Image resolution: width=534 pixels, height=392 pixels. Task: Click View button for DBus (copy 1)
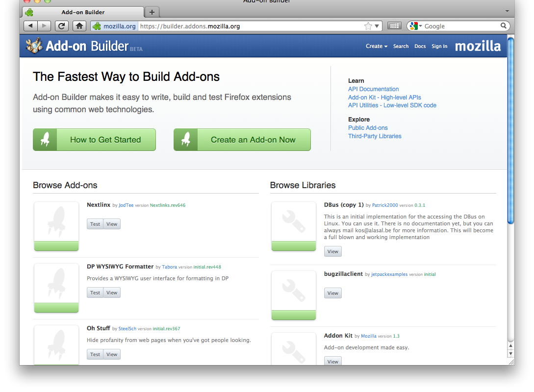click(333, 251)
